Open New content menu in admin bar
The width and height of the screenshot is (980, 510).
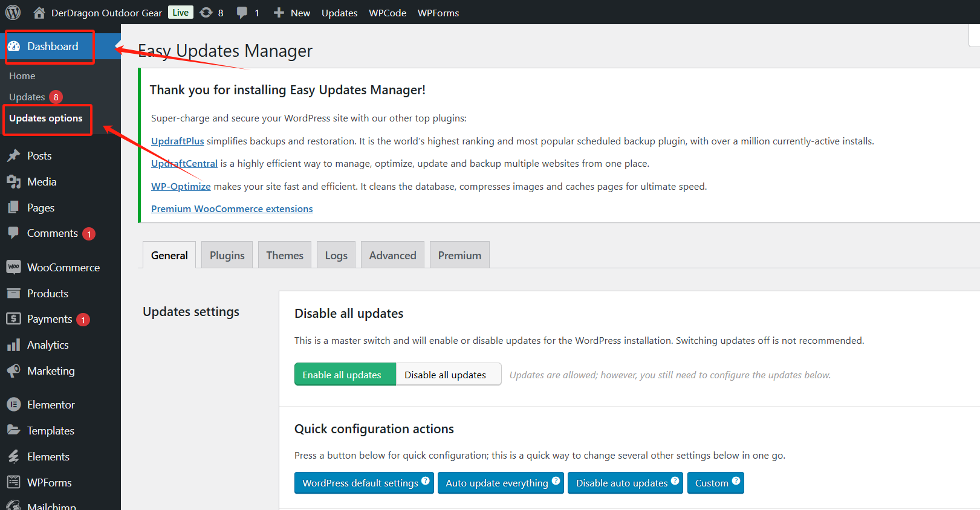291,13
